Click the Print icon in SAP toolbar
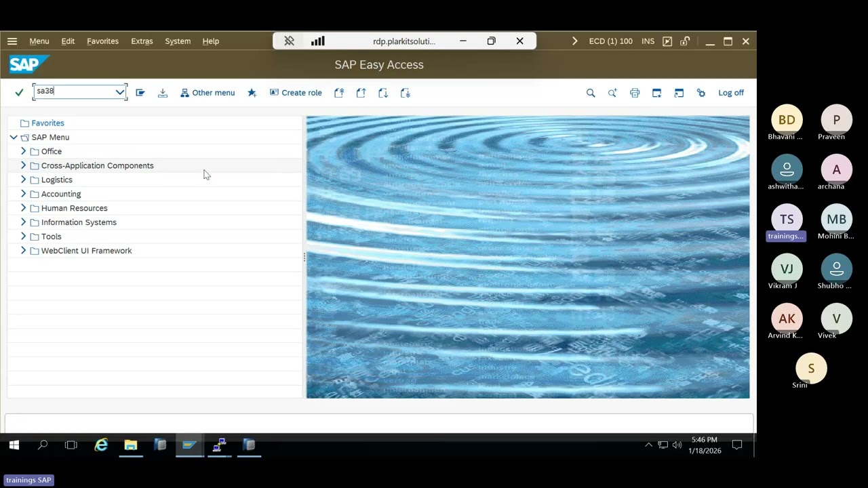The width and height of the screenshot is (868, 488). pos(635,93)
